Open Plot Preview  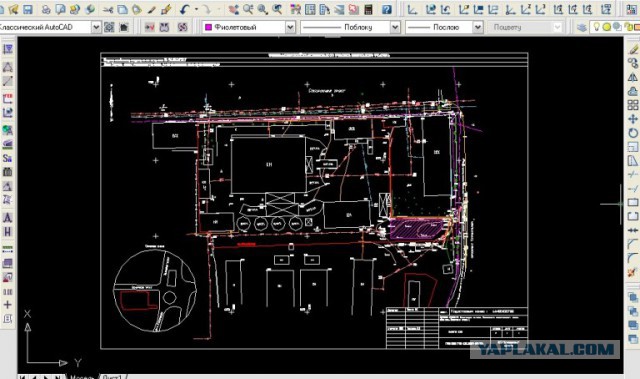pyautogui.click(x=60, y=9)
